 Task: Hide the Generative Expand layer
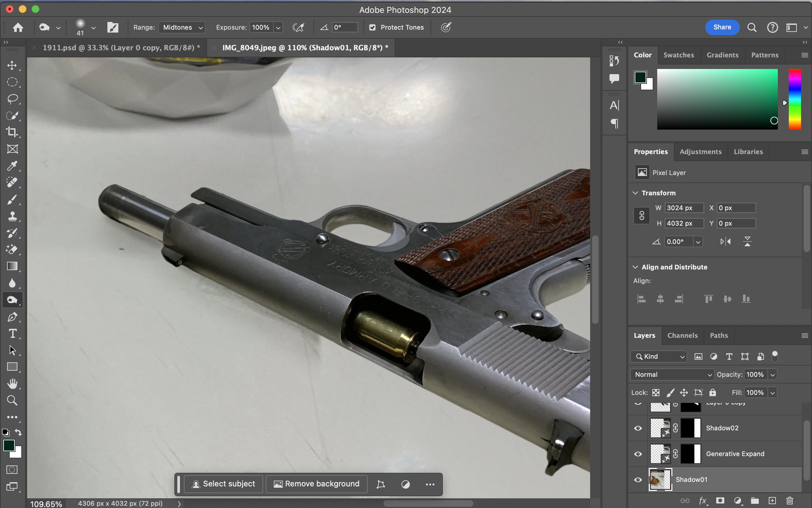(x=638, y=454)
